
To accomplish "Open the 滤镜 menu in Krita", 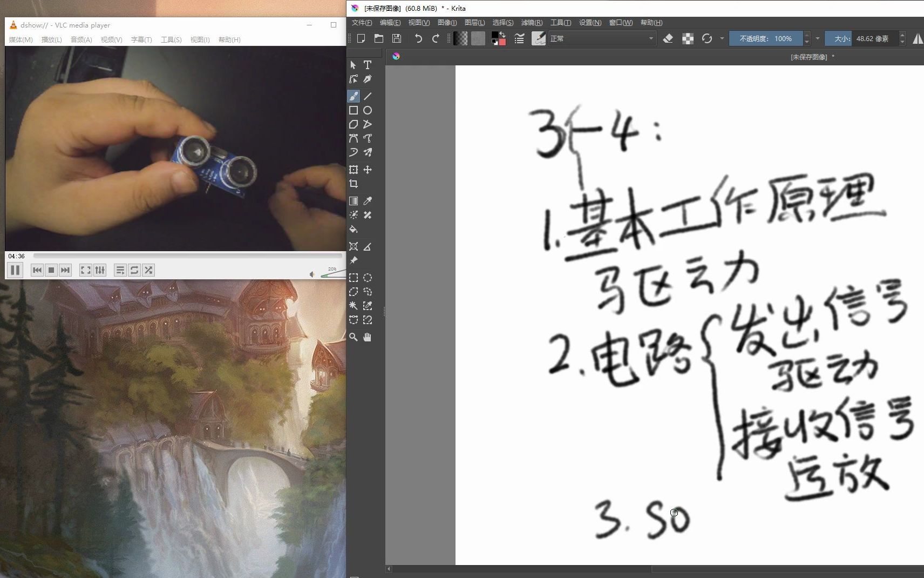I will pyautogui.click(x=532, y=22).
